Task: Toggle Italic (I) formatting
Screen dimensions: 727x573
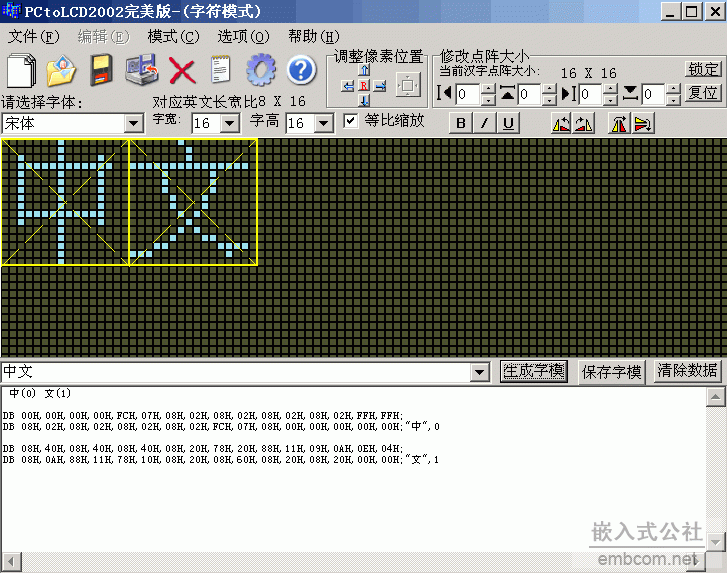Action: [485, 123]
